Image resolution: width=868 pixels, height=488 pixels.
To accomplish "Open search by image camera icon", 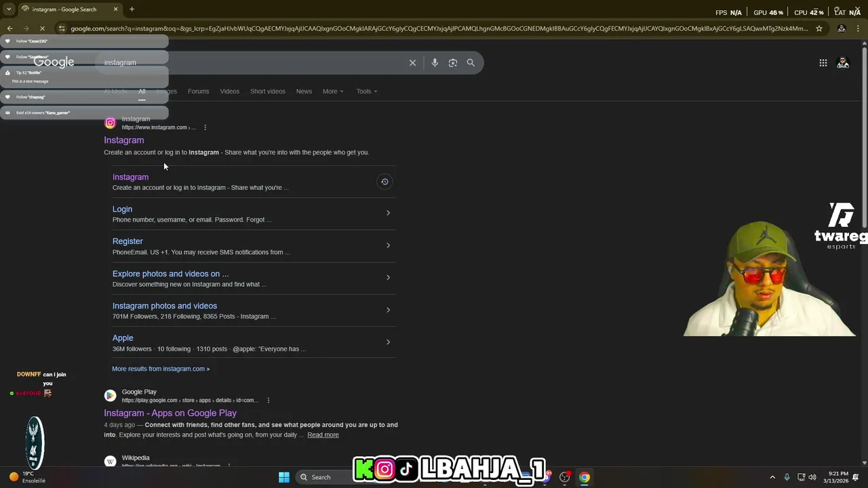I will click(453, 62).
